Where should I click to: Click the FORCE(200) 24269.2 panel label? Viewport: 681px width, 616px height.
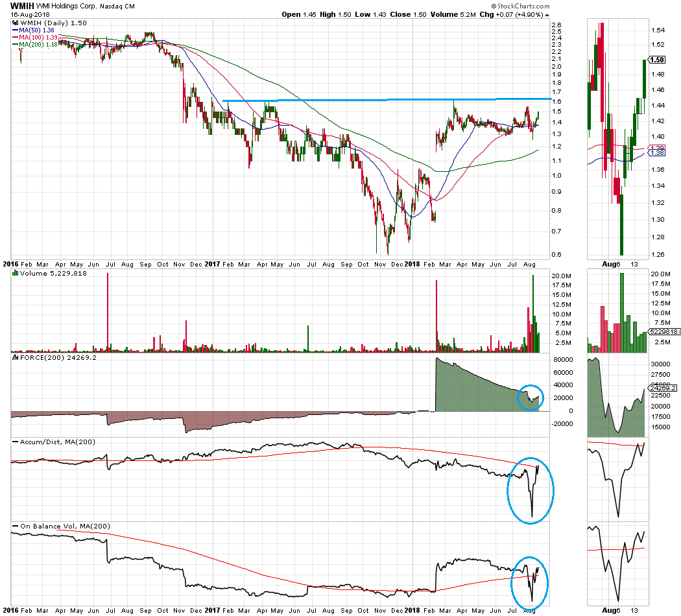[x=58, y=357]
